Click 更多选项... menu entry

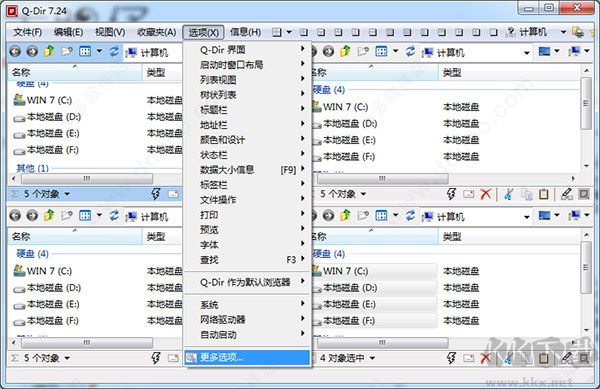[x=248, y=358]
